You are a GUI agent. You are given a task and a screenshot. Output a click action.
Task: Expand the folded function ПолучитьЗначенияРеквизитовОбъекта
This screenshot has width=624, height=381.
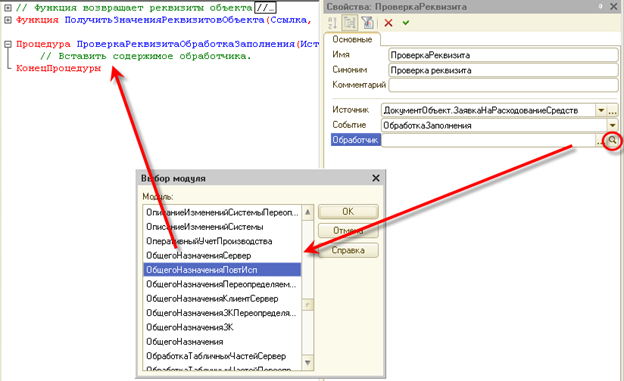[x=8, y=20]
